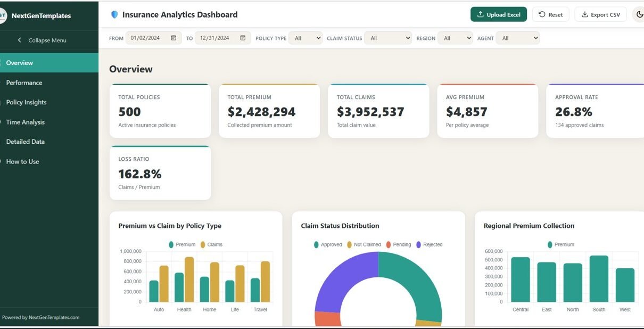Open the Region filter dropdown

pos(456,38)
